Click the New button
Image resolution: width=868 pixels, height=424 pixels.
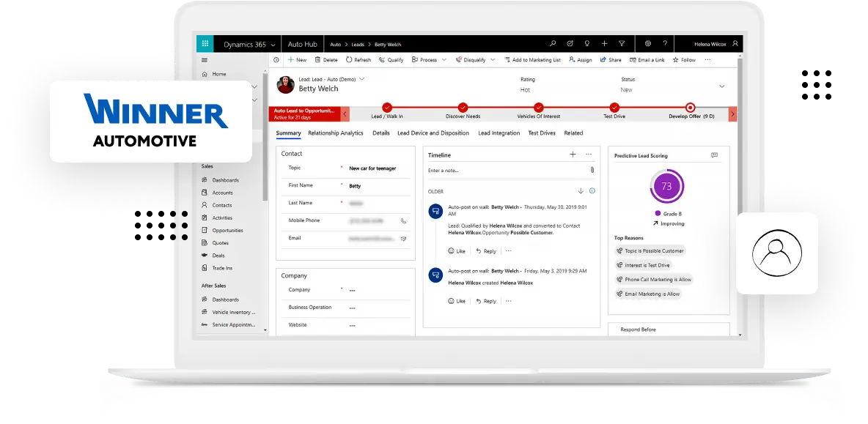coord(297,60)
